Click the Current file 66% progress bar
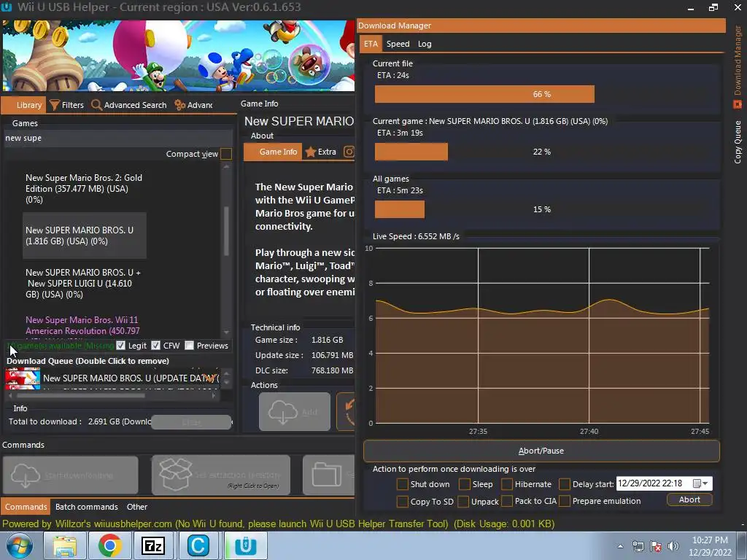 point(541,94)
